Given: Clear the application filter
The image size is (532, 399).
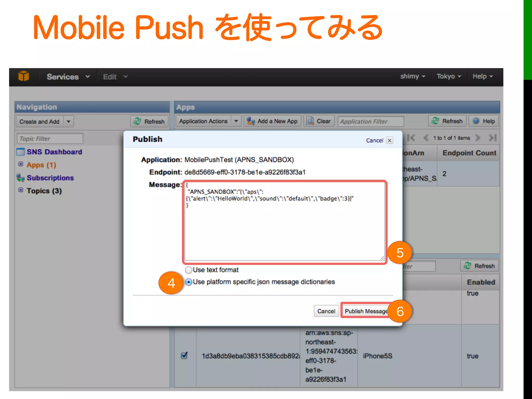Looking at the screenshot, I should tap(319, 121).
